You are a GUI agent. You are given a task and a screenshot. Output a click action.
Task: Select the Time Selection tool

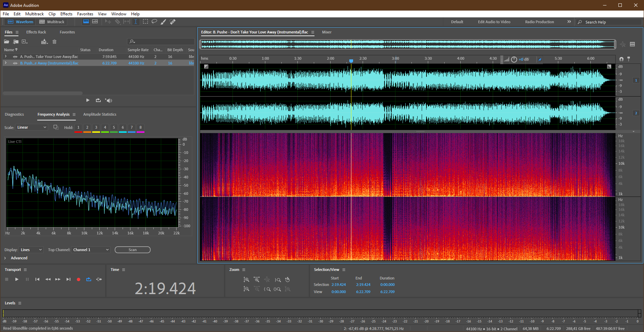pos(136,21)
